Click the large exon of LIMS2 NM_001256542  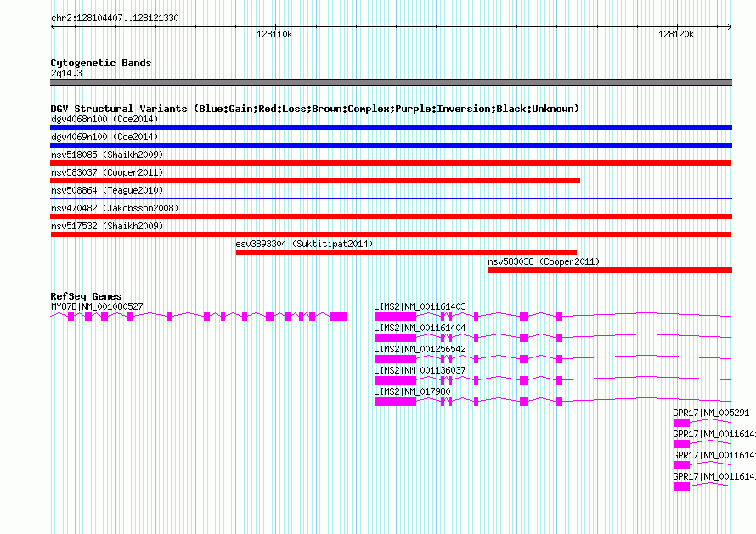click(x=395, y=359)
